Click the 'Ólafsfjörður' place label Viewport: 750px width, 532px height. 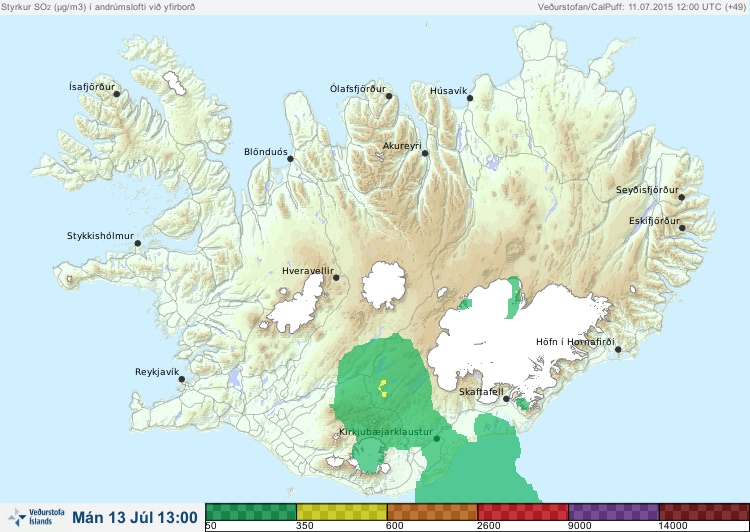click(x=358, y=89)
